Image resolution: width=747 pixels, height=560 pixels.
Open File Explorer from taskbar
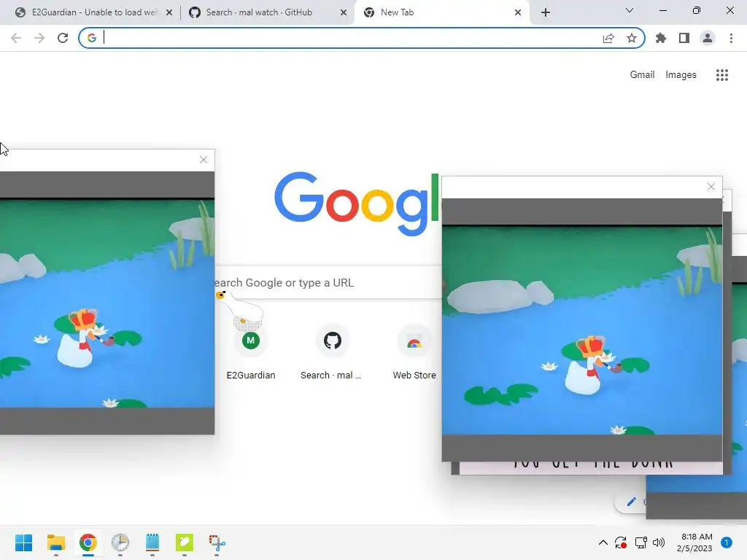(55, 542)
